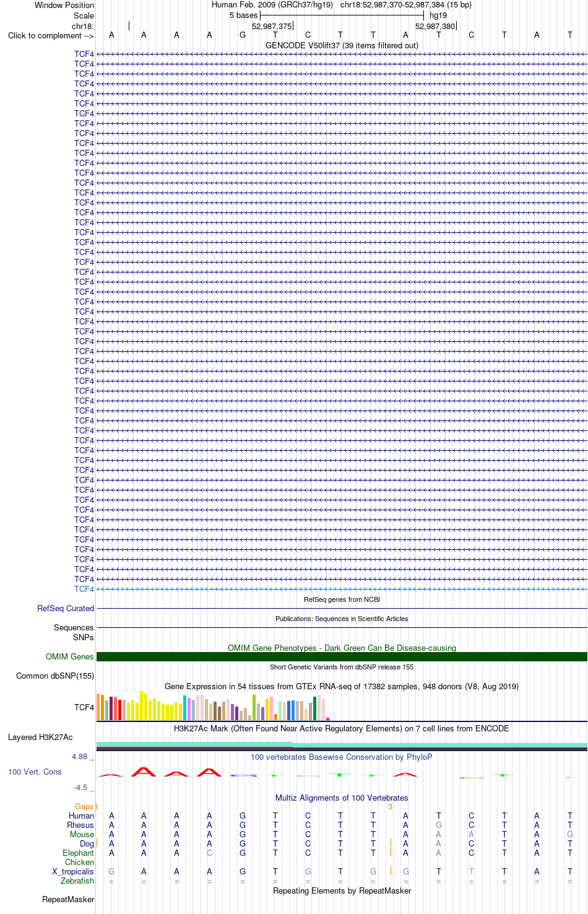This screenshot has width=588, height=914.
Task: Click the GTEx tissue expression bar chart
Action: [x=213, y=706]
